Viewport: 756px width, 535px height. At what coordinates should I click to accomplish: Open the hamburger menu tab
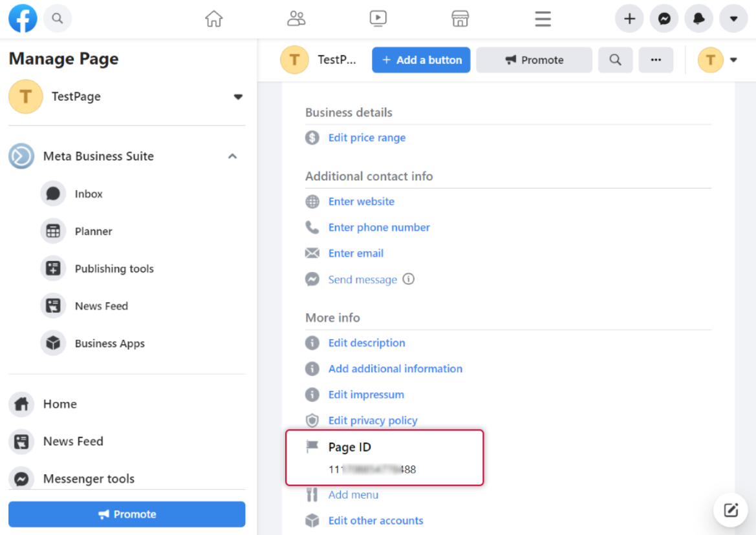[543, 19]
